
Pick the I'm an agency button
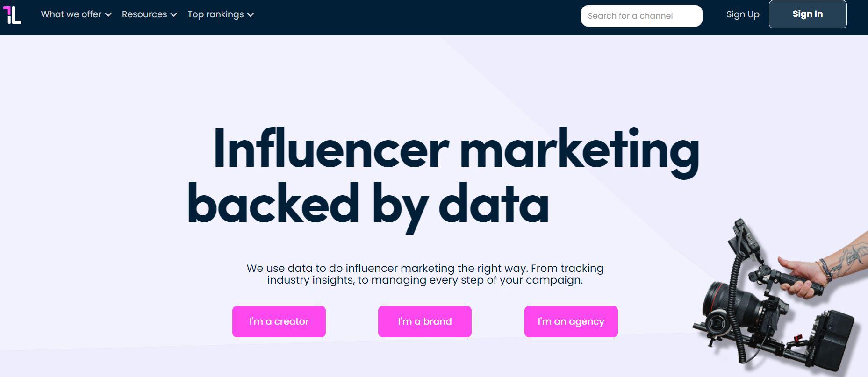coord(571,321)
